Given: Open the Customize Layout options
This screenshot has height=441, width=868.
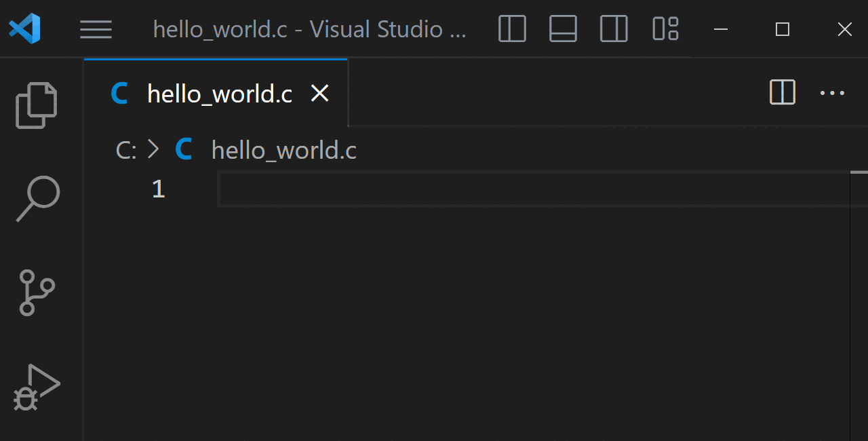Looking at the screenshot, I should tap(665, 29).
